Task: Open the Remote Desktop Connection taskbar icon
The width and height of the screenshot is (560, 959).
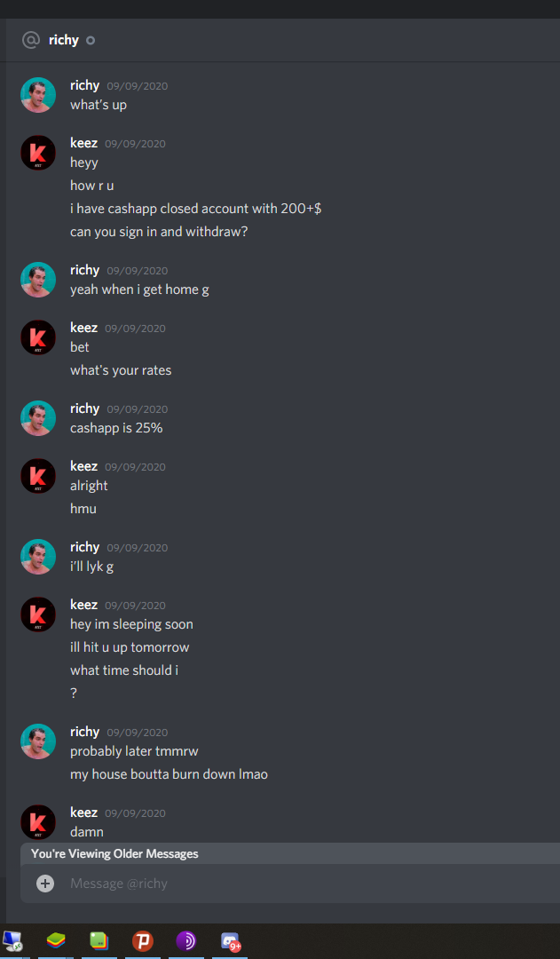Action: (x=12, y=940)
